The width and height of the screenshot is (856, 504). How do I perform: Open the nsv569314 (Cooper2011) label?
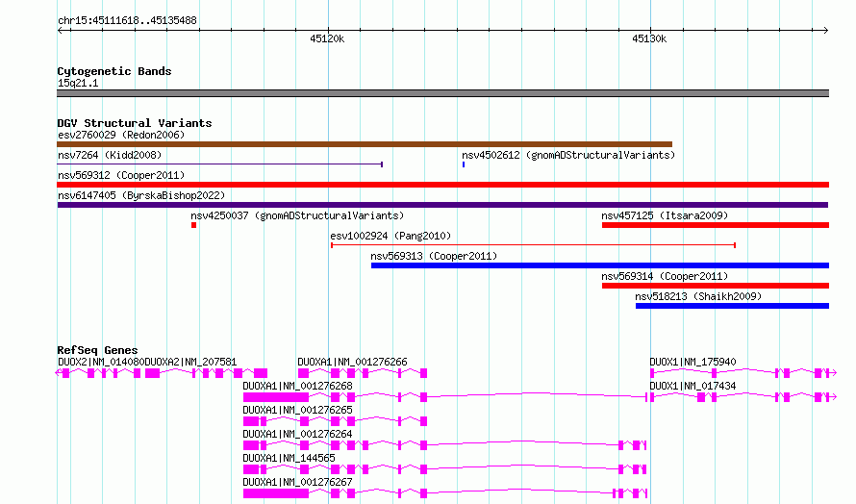tap(665, 276)
